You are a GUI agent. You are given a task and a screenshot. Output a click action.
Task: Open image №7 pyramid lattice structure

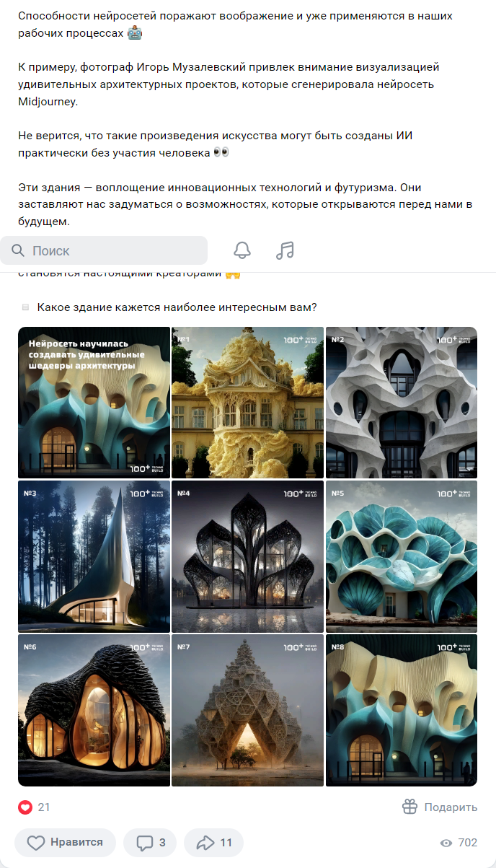247,710
